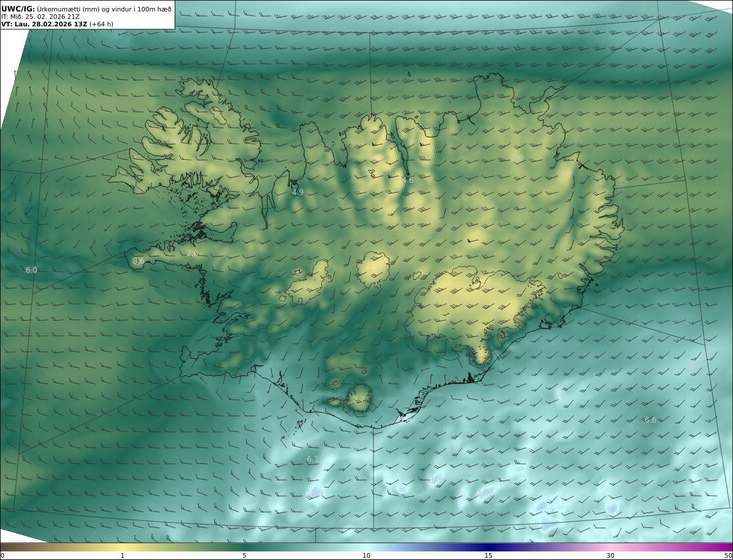
Task: Click the (+64 h) forecast offset label
Action: 101,24
